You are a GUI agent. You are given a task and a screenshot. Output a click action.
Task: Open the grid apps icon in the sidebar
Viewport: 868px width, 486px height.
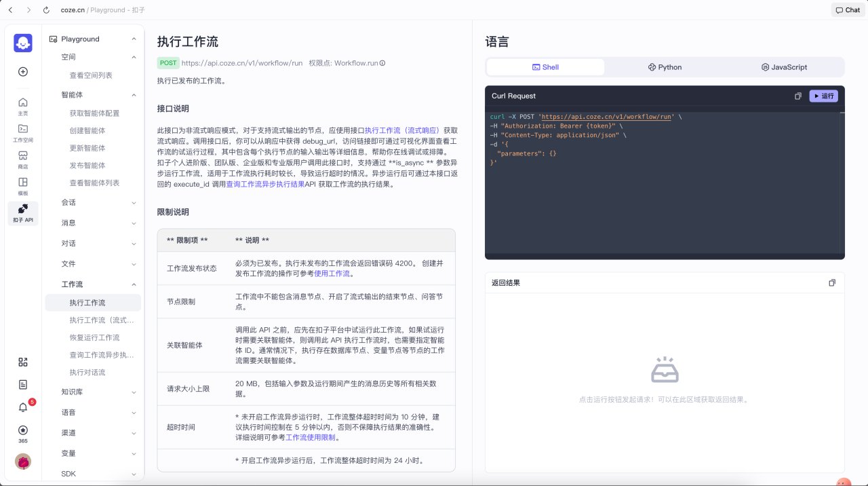point(23,362)
